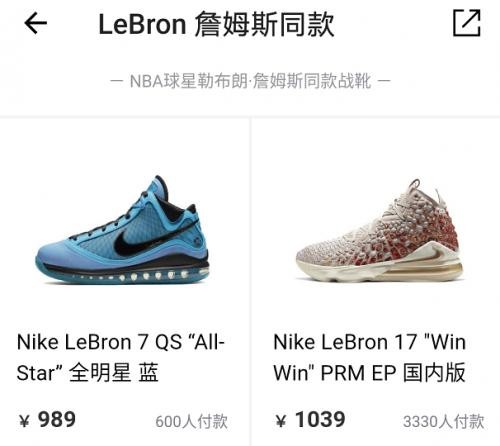This screenshot has width=500, height=446.
Task: Click the yen symbol beside 989
Action: click(x=24, y=421)
